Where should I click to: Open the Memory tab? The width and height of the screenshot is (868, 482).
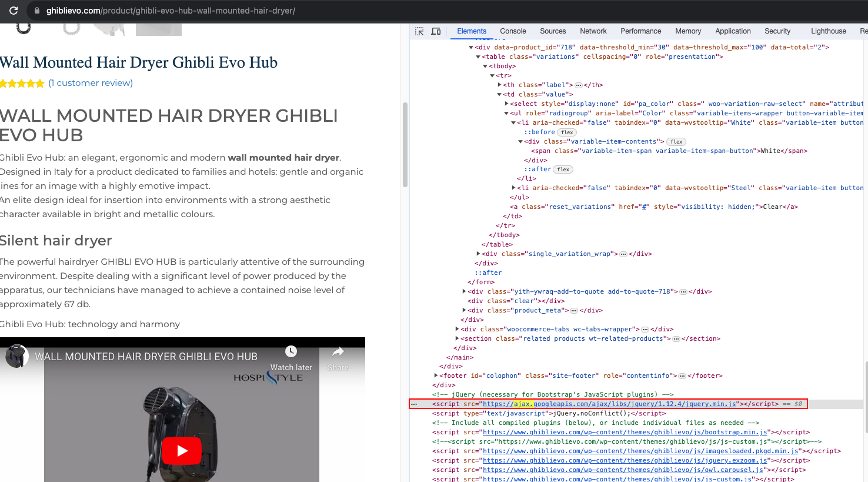point(688,31)
